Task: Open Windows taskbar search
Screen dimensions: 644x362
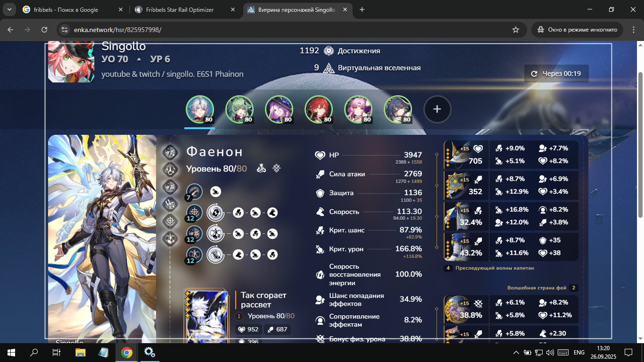Action: (34, 352)
